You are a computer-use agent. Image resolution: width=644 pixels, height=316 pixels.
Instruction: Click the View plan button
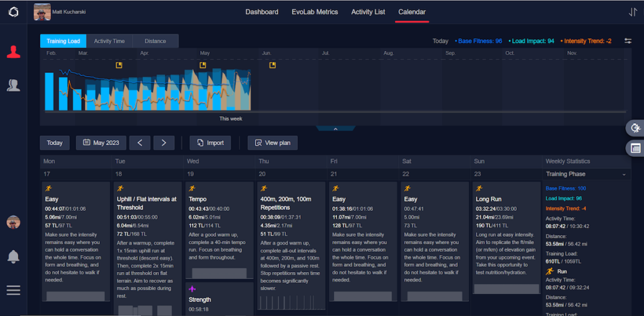point(272,143)
